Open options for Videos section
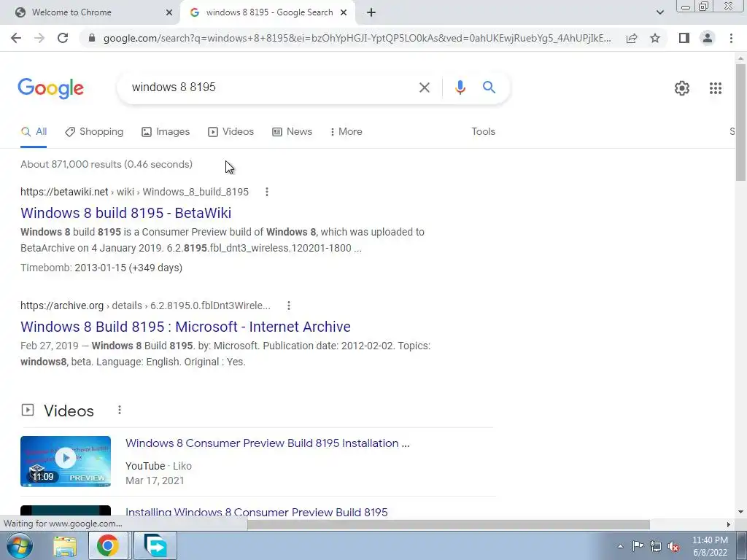Screen dimensions: 747x560 pos(120,410)
